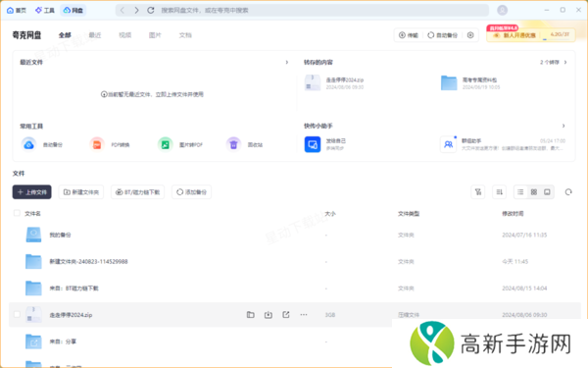
Task: Select the 文档 category tab
Action: [185, 35]
